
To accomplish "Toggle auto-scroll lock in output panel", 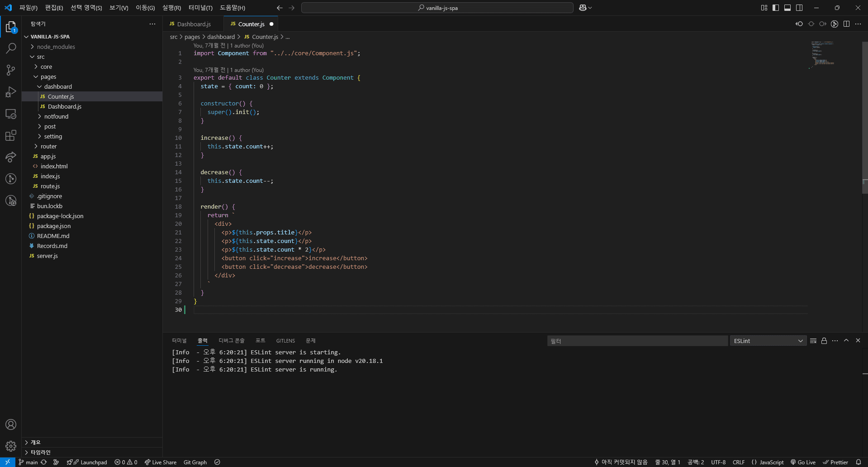I will (x=824, y=341).
